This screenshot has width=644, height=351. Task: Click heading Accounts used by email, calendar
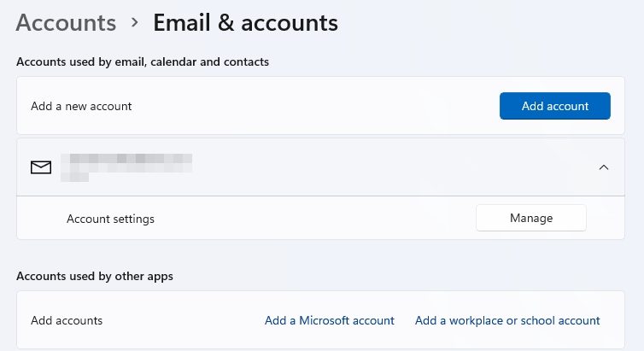[143, 61]
